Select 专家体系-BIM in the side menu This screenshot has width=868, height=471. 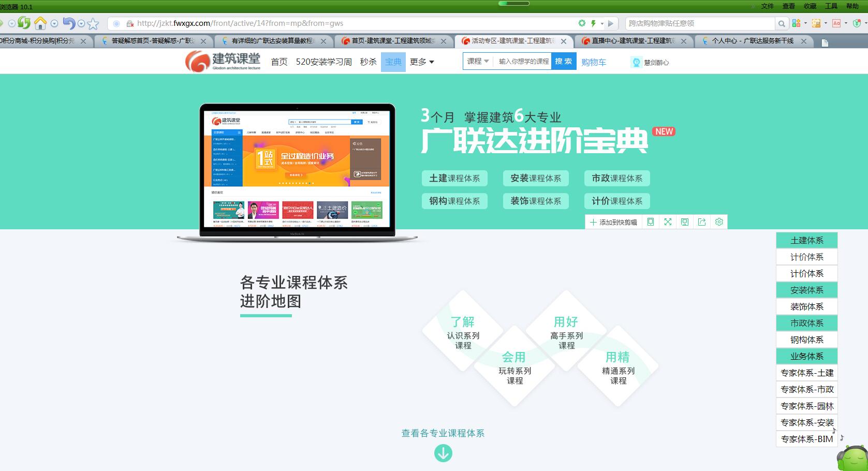807,439
